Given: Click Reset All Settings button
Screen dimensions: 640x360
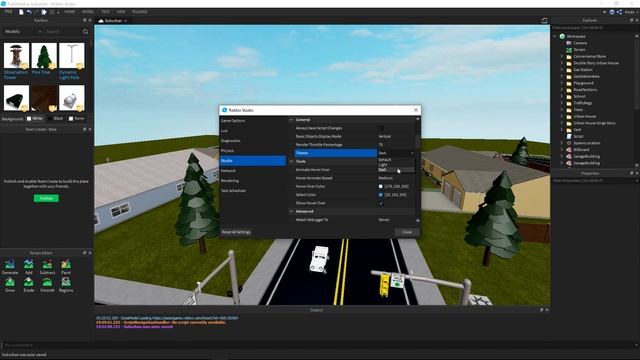Looking at the screenshot, I should (x=236, y=232).
